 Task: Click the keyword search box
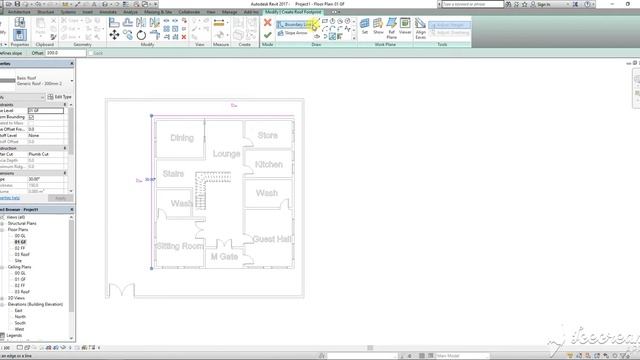coord(473,4)
